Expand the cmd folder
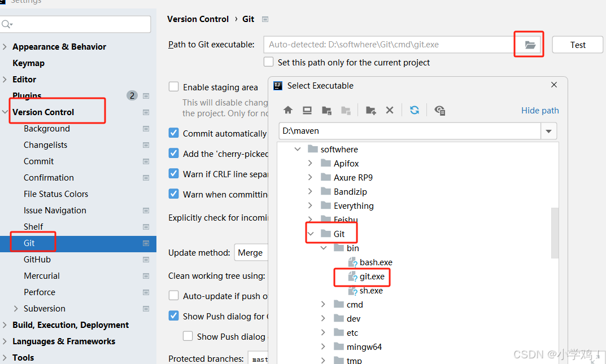Viewport: 606px width, 364px height. pyautogui.click(x=323, y=305)
